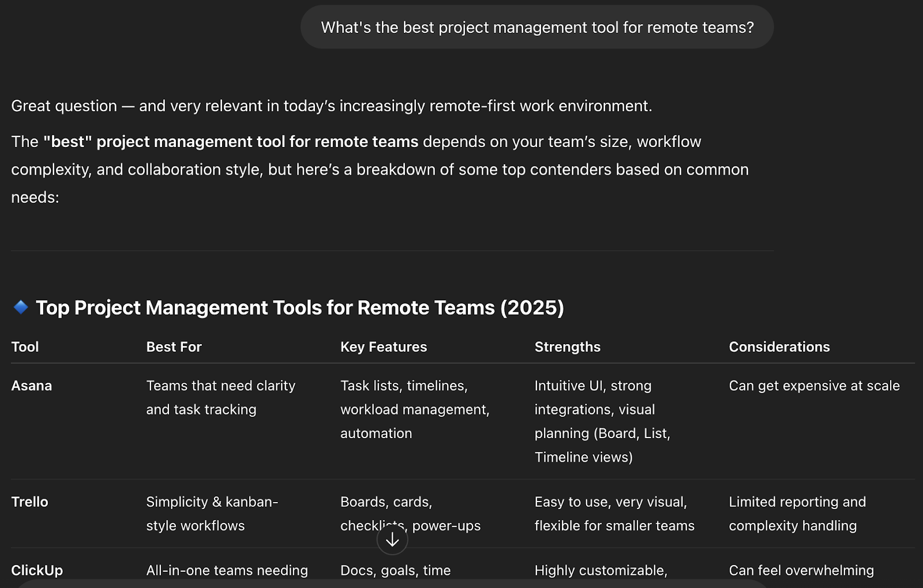This screenshot has width=923, height=588.
Task: Click 'Boards, cards, checklists, power-ups' cell
Action: pyautogui.click(x=410, y=514)
